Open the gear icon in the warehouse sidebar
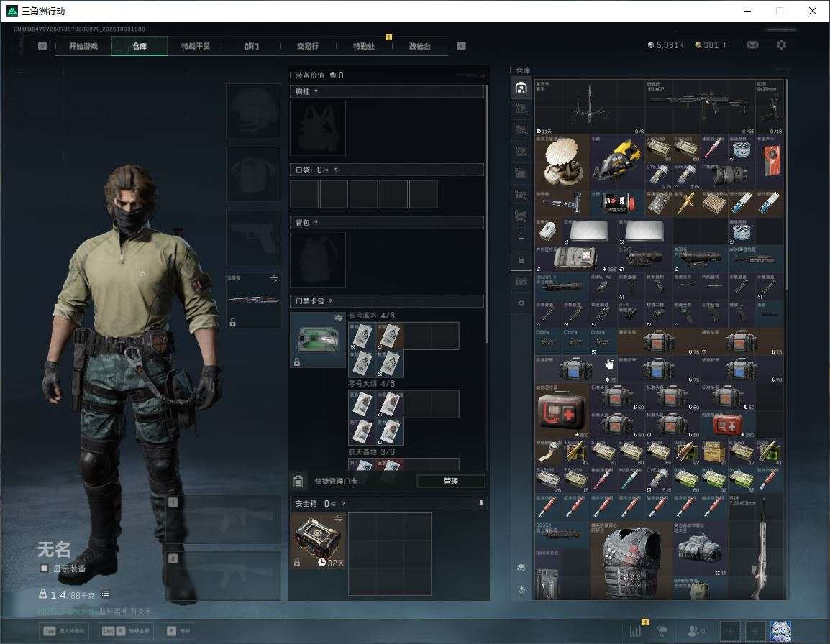The width and height of the screenshot is (830, 644). click(x=521, y=303)
